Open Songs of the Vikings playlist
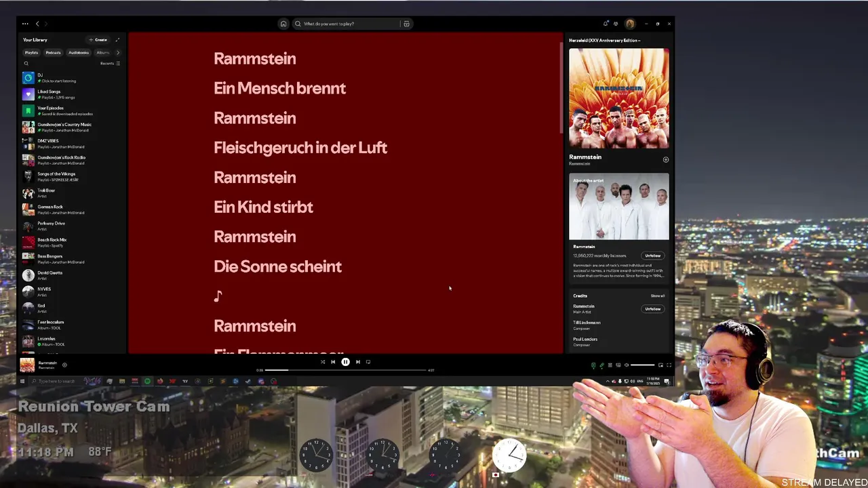 click(73, 177)
